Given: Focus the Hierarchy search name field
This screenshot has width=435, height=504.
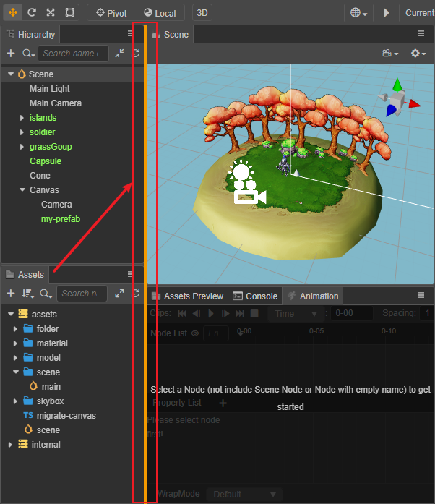Looking at the screenshot, I should pos(73,53).
